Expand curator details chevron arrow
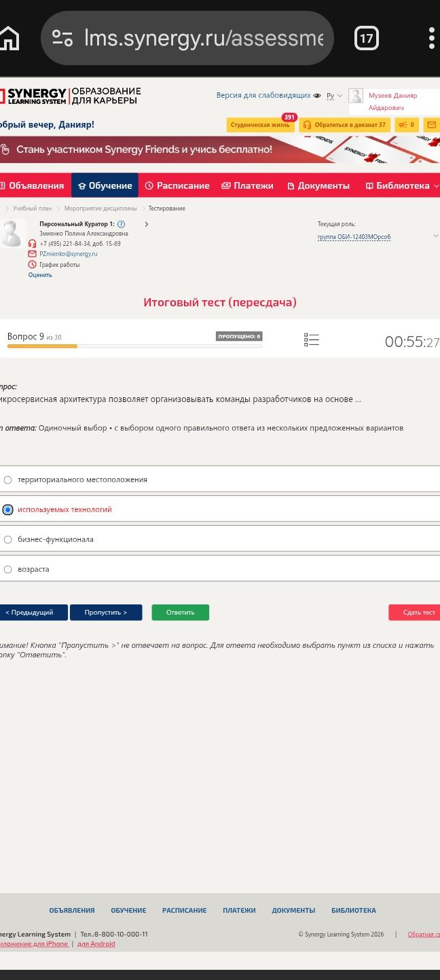Image resolution: width=440 pixels, height=980 pixels. click(x=146, y=224)
